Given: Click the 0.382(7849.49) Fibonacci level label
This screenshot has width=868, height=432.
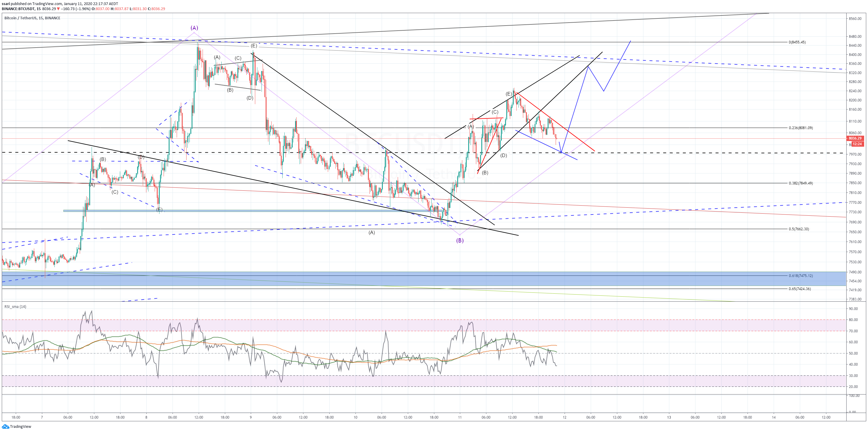Looking at the screenshot, I should click(x=800, y=183).
